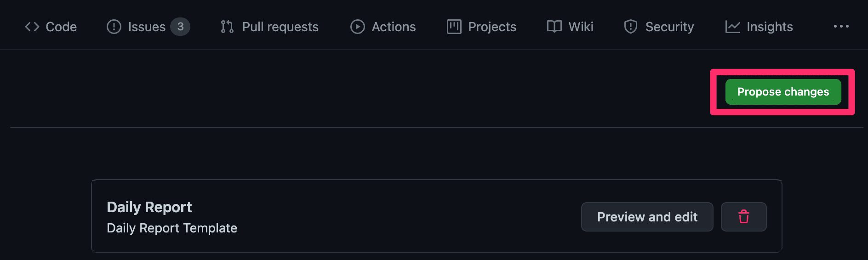
Task: Click the Issues count badge showing 3
Action: pos(180,27)
